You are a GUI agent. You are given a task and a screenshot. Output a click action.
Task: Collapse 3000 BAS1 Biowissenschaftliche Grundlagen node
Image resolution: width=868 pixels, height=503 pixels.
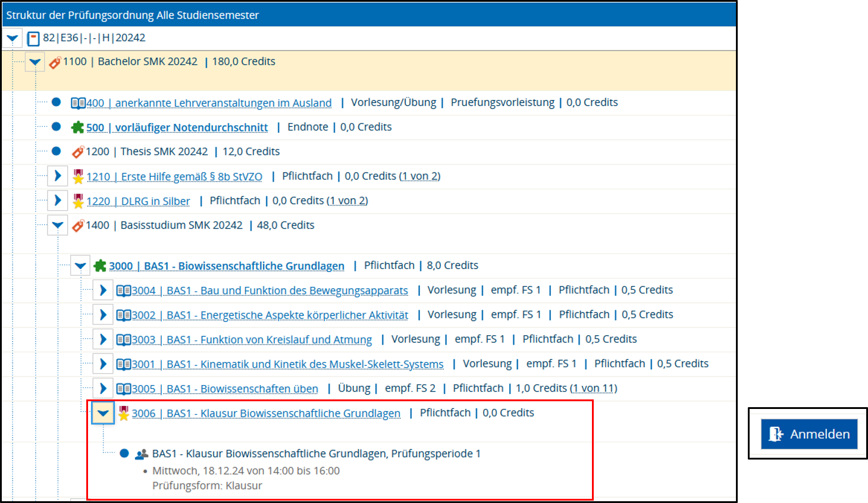(x=80, y=266)
